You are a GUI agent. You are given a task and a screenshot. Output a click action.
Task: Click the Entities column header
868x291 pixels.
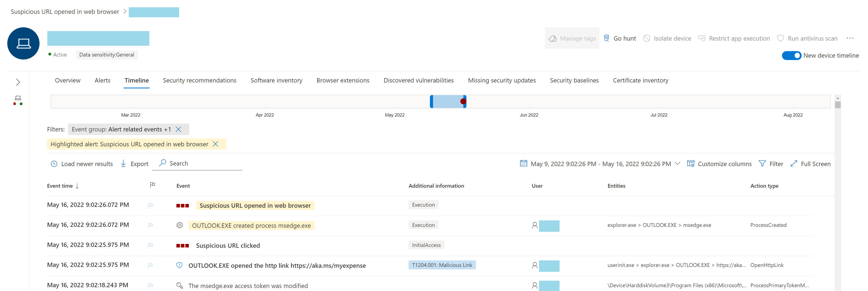click(x=616, y=186)
